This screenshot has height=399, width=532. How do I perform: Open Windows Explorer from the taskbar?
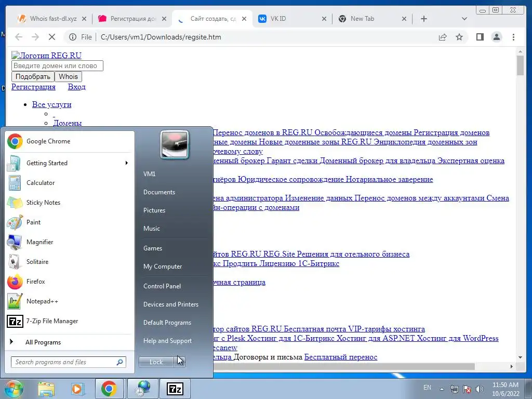pyautogui.click(x=46, y=389)
